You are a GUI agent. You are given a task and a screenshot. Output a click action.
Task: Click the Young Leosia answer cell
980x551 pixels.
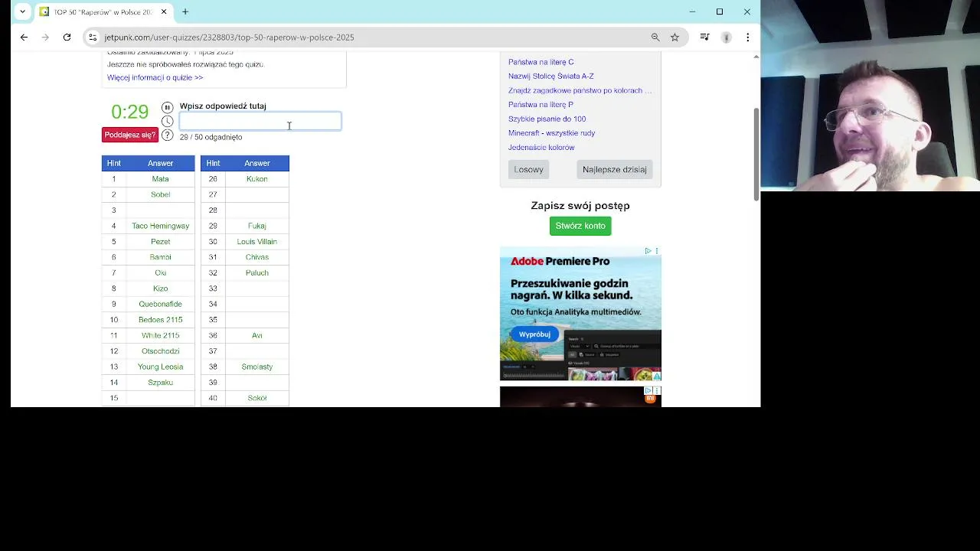[x=160, y=367]
